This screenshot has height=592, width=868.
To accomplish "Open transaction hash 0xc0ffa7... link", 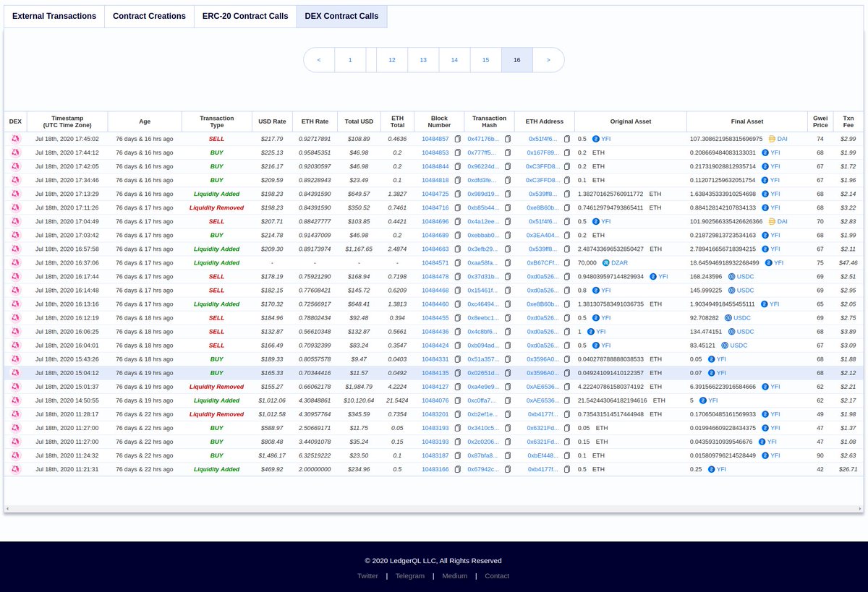I will [482, 400].
